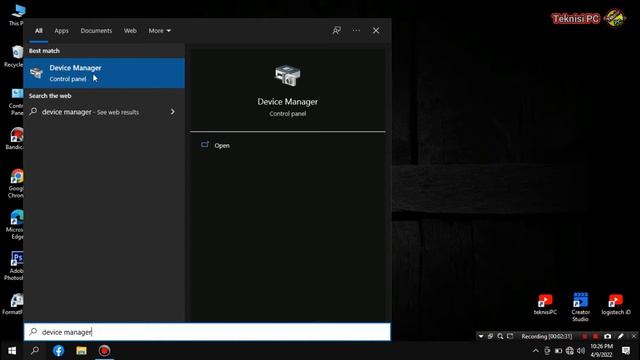Image resolution: width=640 pixels, height=360 pixels.
Task: Switch to the Apps search tab
Action: tap(61, 31)
